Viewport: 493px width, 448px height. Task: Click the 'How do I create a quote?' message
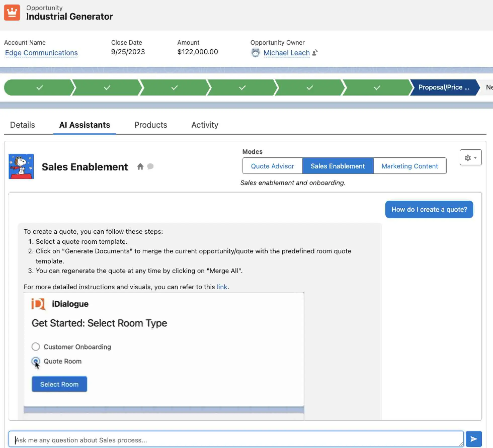pos(429,209)
